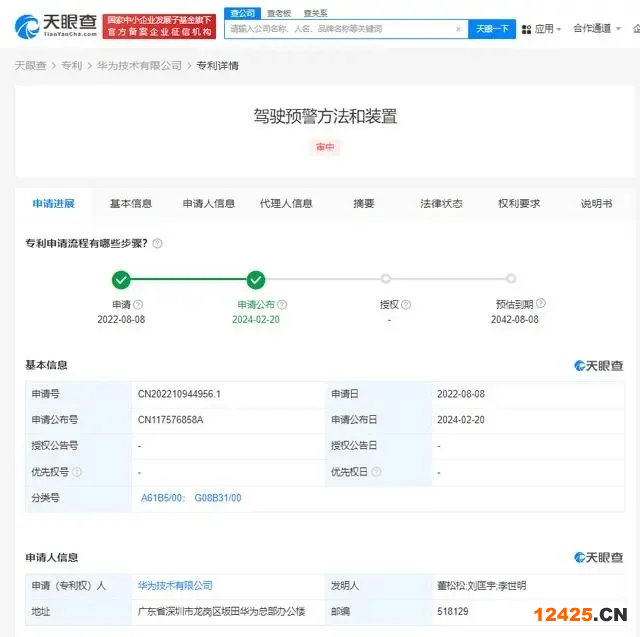
Task: Switch to the 法律状态 tab
Action: 441,203
